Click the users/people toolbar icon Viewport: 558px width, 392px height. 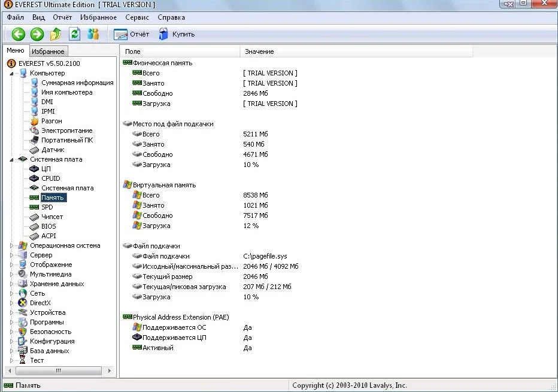pyautogui.click(x=93, y=34)
